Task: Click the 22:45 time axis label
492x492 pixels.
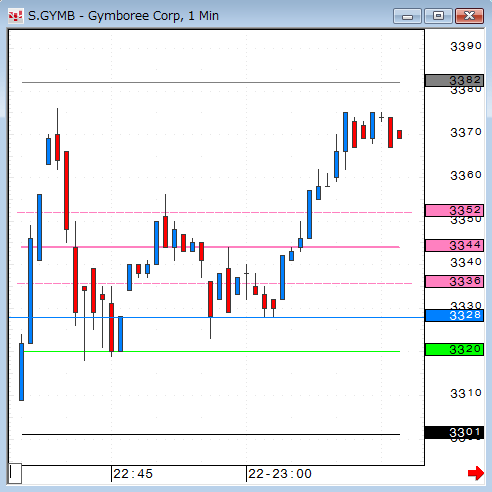Action: point(133,474)
